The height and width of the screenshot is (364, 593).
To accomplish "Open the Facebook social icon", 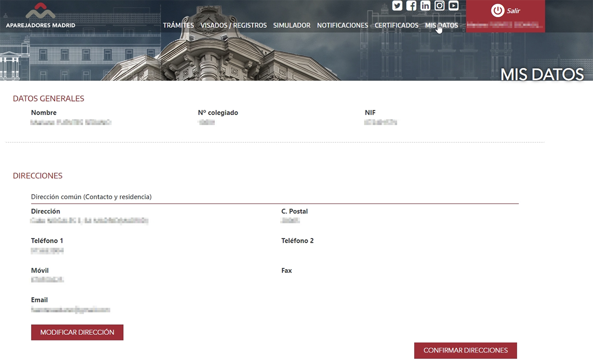I will click(x=411, y=6).
